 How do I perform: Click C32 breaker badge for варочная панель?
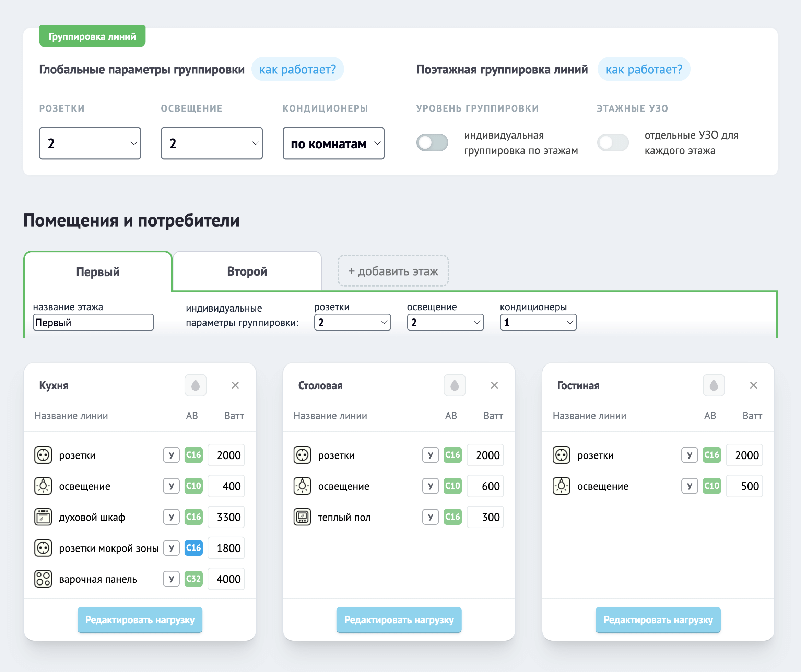point(193,579)
